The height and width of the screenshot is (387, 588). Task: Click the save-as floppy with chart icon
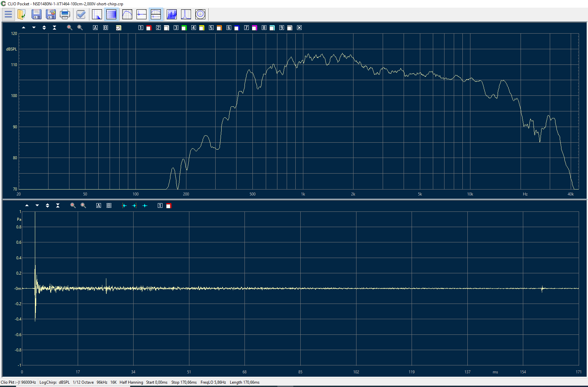pyautogui.click(x=51, y=14)
